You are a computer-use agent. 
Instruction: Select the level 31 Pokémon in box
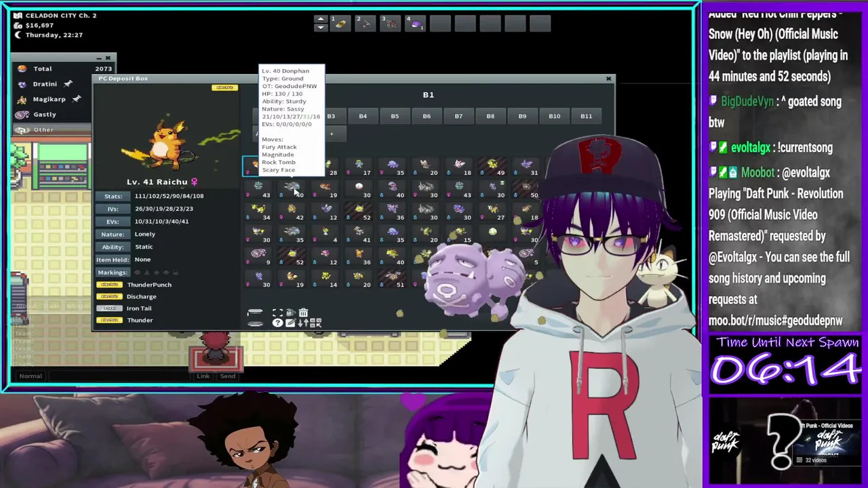point(527,167)
